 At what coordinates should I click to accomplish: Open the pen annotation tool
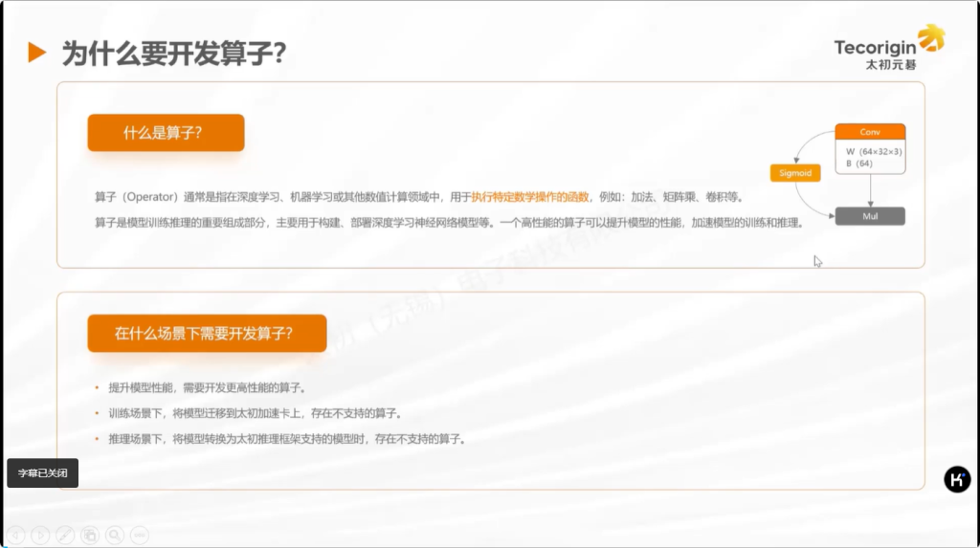[x=64, y=535]
